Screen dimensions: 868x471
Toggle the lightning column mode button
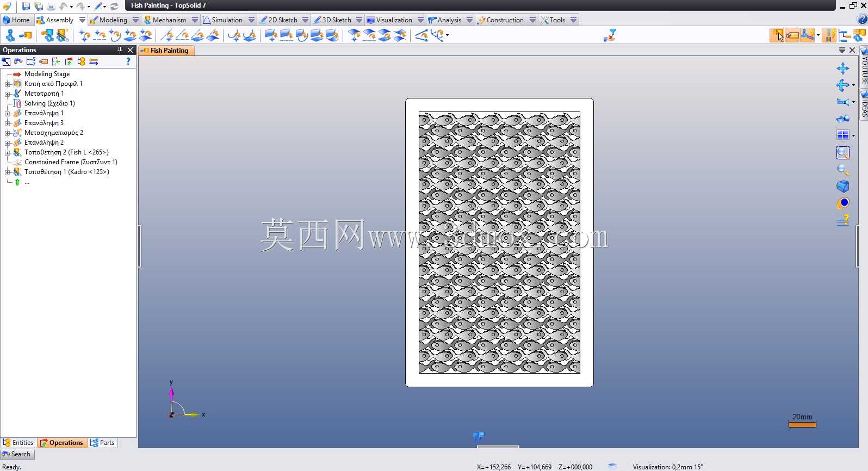[829, 35]
